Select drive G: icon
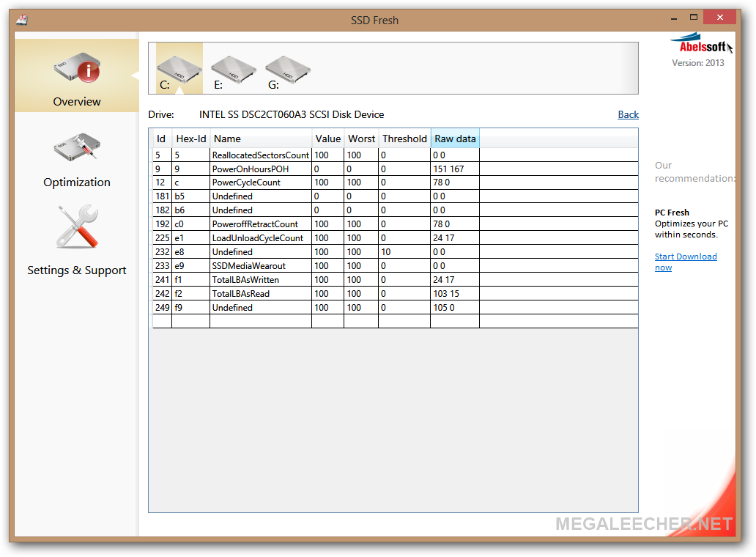The height and width of the screenshot is (557, 756). pyautogui.click(x=287, y=73)
